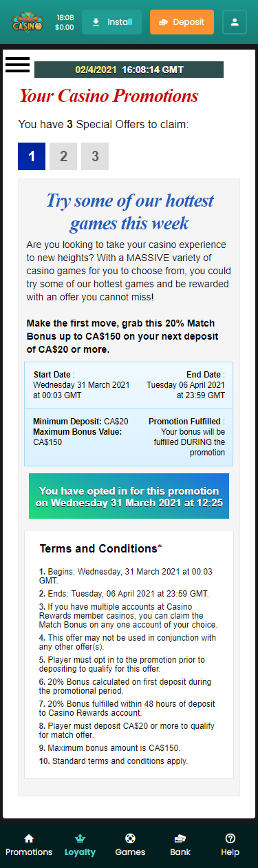
Task: Tap the Help question mark icon
Action: [230, 838]
